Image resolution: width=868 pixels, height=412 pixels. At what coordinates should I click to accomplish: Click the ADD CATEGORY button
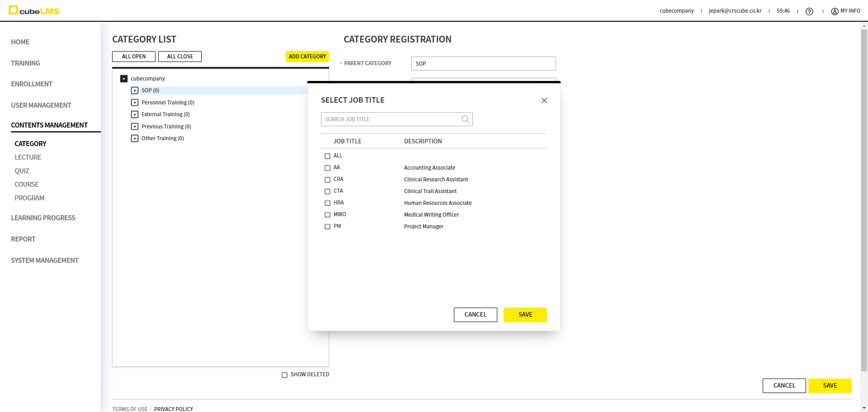pos(307,57)
